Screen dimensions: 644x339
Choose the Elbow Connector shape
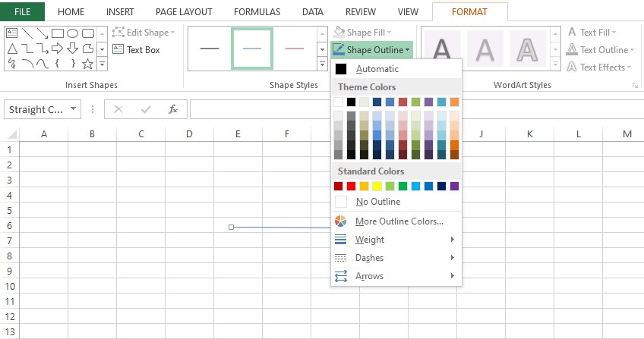pos(27,49)
